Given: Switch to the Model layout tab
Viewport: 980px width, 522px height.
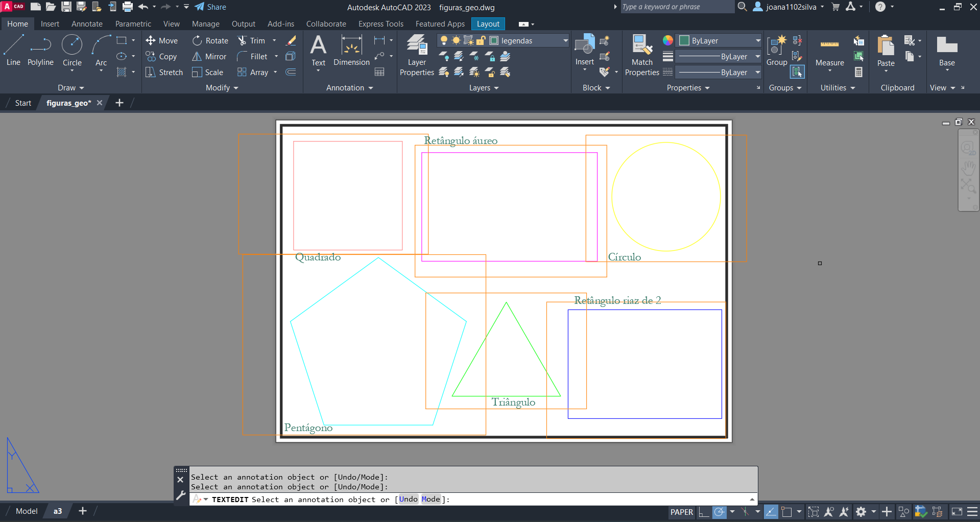Looking at the screenshot, I should click(27, 511).
